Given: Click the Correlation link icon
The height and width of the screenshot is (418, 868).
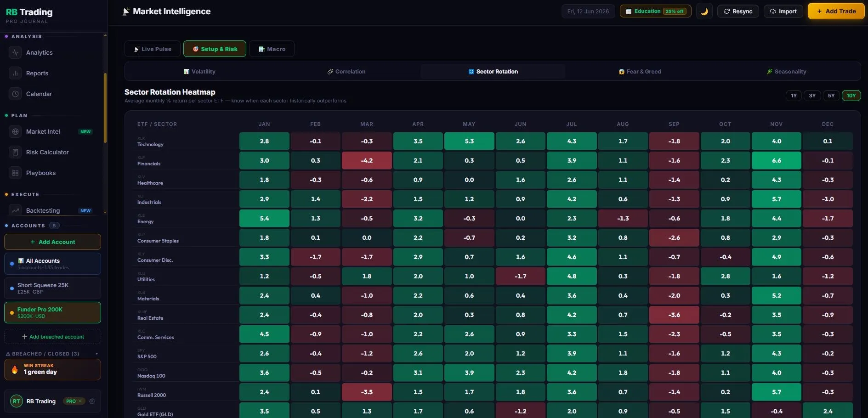Looking at the screenshot, I should coord(330,72).
